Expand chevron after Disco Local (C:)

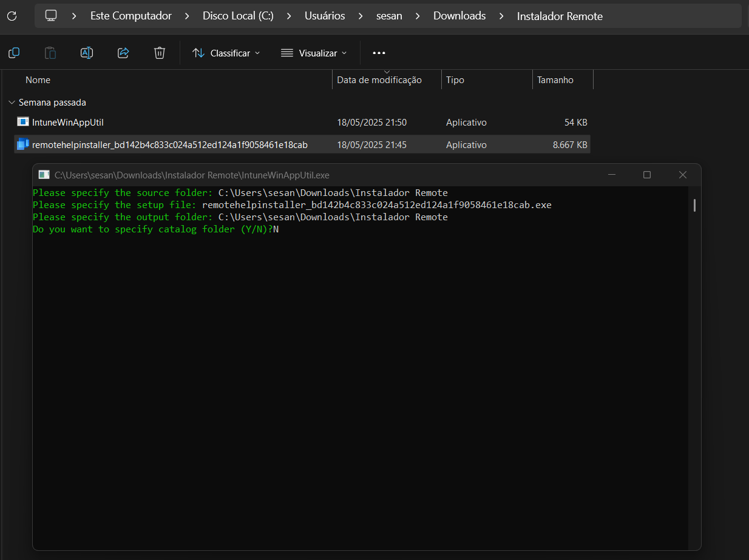point(289,16)
